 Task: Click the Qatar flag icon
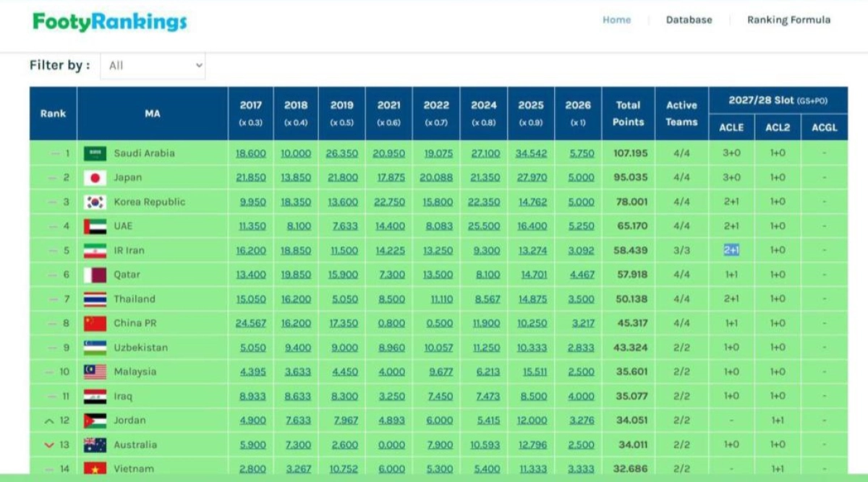(95, 275)
